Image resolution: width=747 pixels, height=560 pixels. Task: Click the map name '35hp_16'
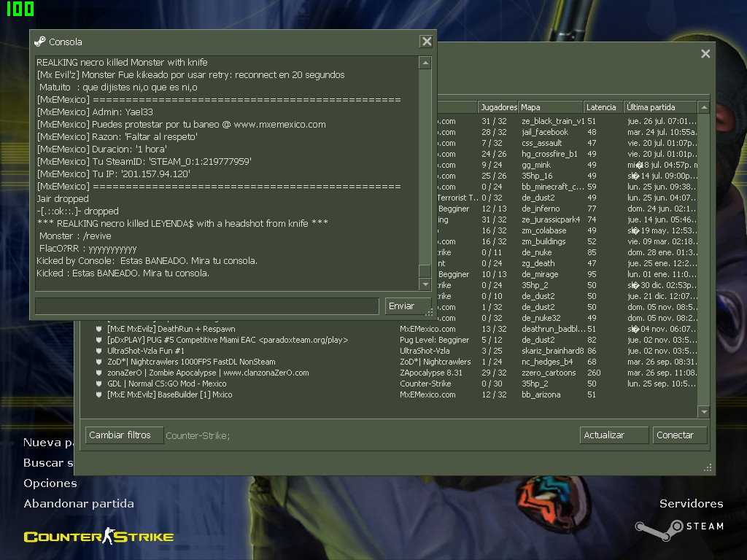coord(537,176)
